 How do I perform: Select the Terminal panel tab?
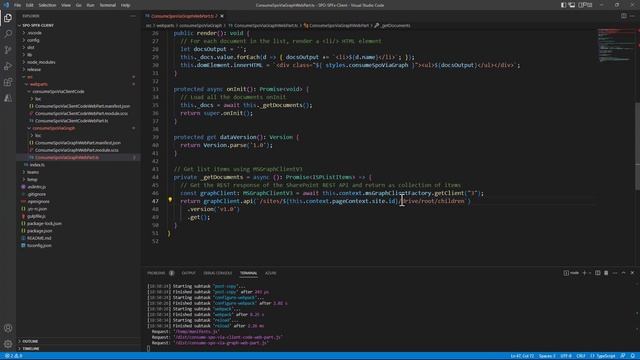248,273
